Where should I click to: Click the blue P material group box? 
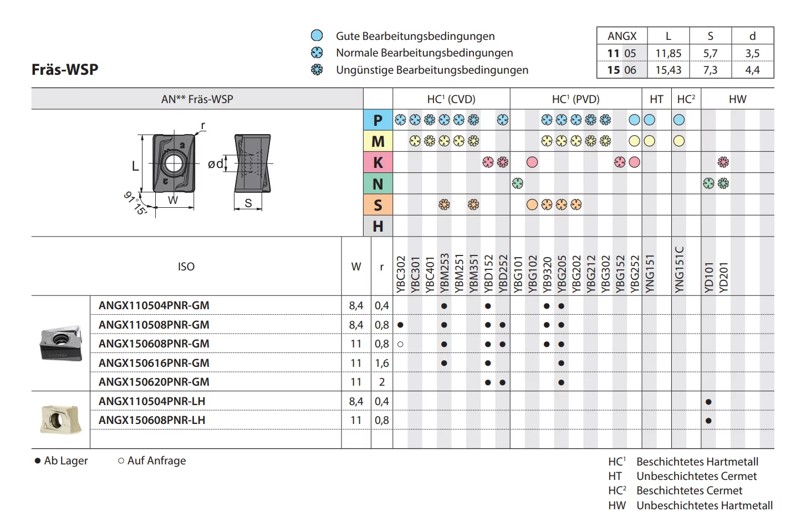pos(377,120)
